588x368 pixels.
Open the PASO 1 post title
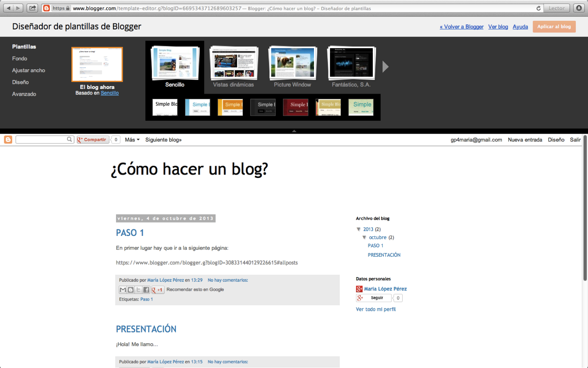tap(130, 233)
